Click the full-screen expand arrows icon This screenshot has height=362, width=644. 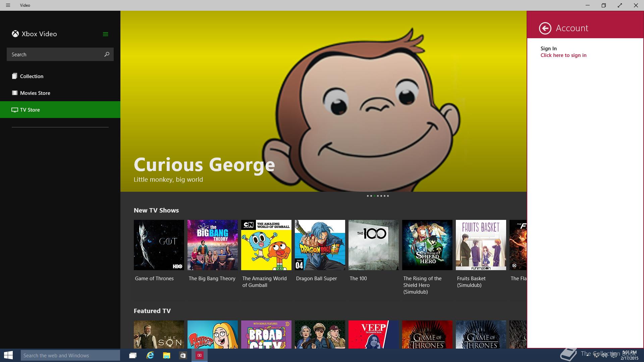pos(620,5)
